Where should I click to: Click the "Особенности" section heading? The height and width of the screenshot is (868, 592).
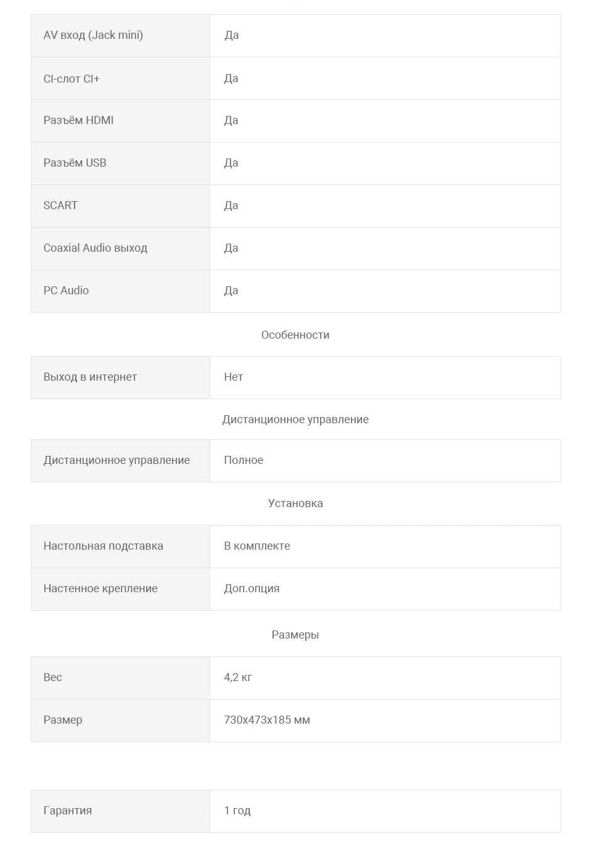point(295,335)
